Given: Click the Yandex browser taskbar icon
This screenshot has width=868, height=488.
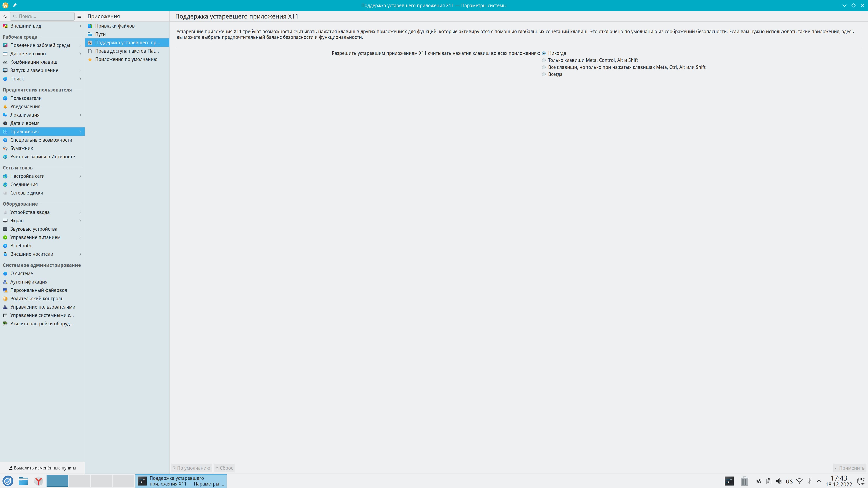Looking at the screenshot, I should click(39, 481).
